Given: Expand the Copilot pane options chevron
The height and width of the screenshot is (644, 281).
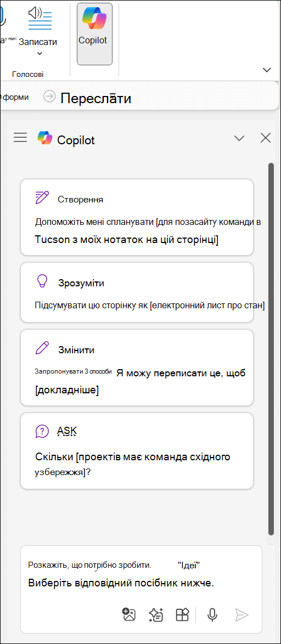Looking at the screenshot, I should pyautogui.click(x=239, y=138).
